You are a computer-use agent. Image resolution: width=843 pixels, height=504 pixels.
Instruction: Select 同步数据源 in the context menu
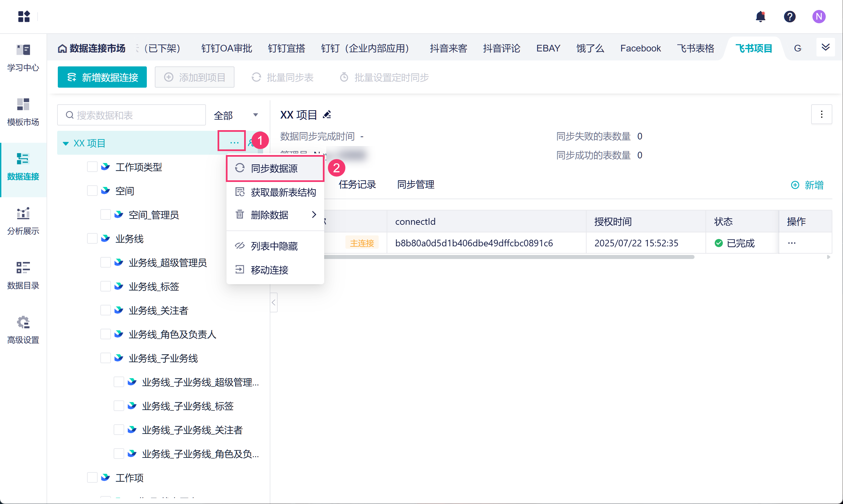(x=274, y=168)
